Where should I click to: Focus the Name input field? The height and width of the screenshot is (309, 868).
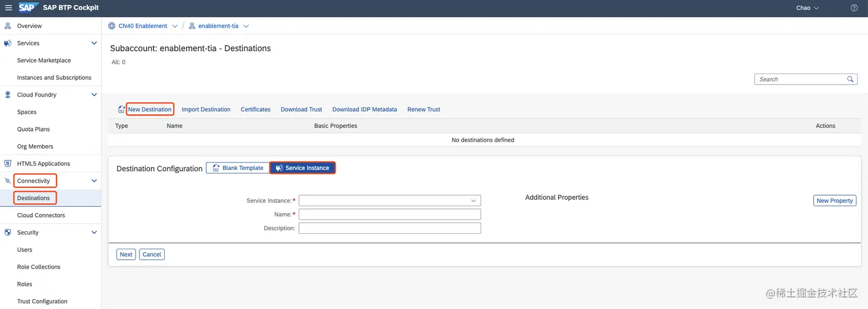[390, 214]
